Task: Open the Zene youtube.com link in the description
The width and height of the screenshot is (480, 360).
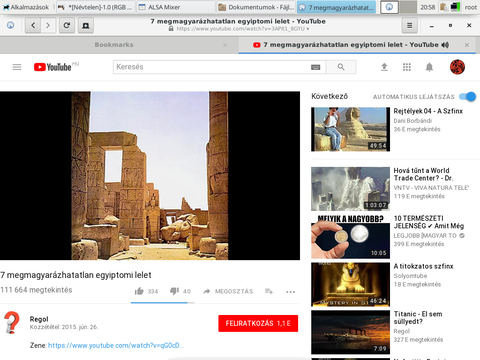Action: pyautogui.click(x=116, y=345)
